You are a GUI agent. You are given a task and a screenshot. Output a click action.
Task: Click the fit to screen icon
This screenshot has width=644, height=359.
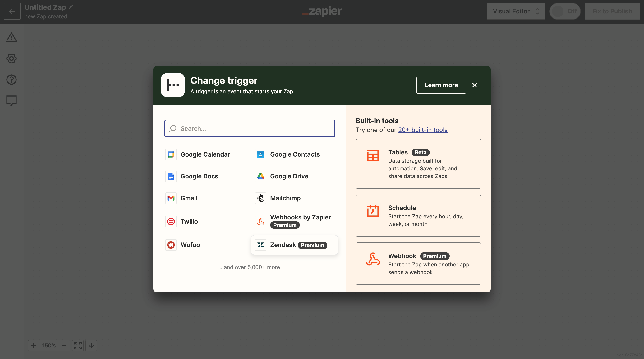pyautogui.click(x=78, y=346)
